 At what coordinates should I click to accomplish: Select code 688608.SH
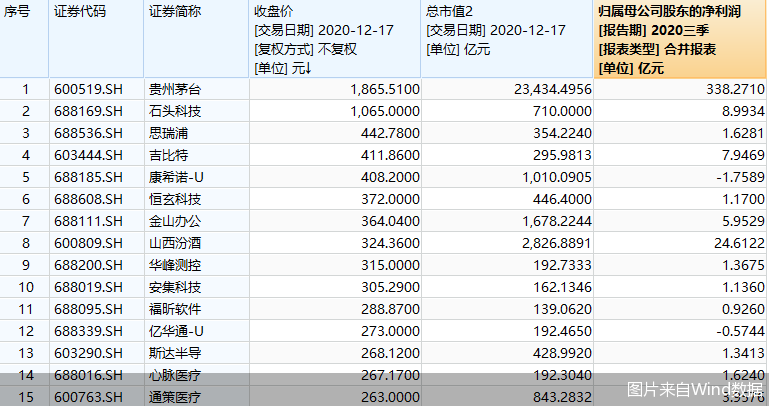point(88,199)
